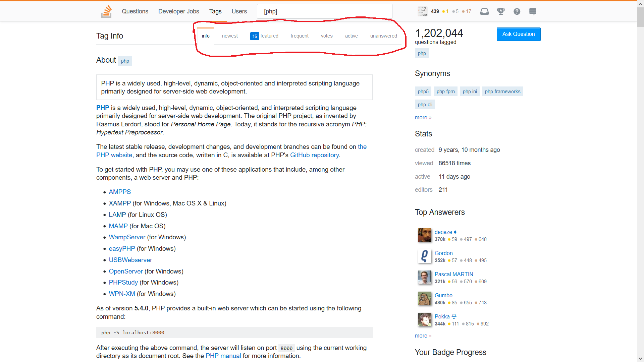Click the php tag beside About
The height and width of the screenshot is (362, 644).
(x=125, y=61)
